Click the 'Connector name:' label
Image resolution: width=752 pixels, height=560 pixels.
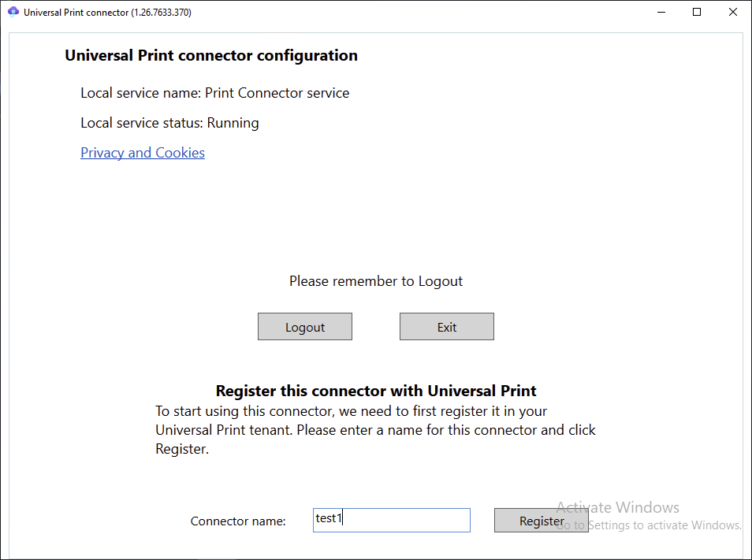click(238, 521)
